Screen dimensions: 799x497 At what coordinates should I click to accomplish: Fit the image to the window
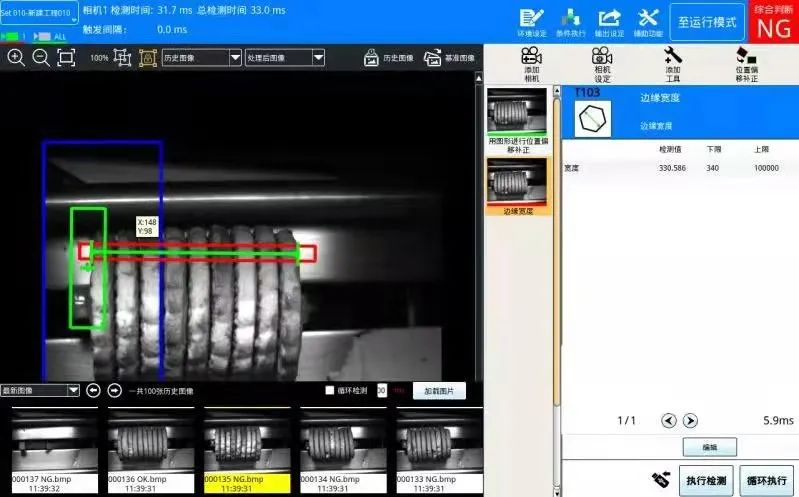[66, 58]
